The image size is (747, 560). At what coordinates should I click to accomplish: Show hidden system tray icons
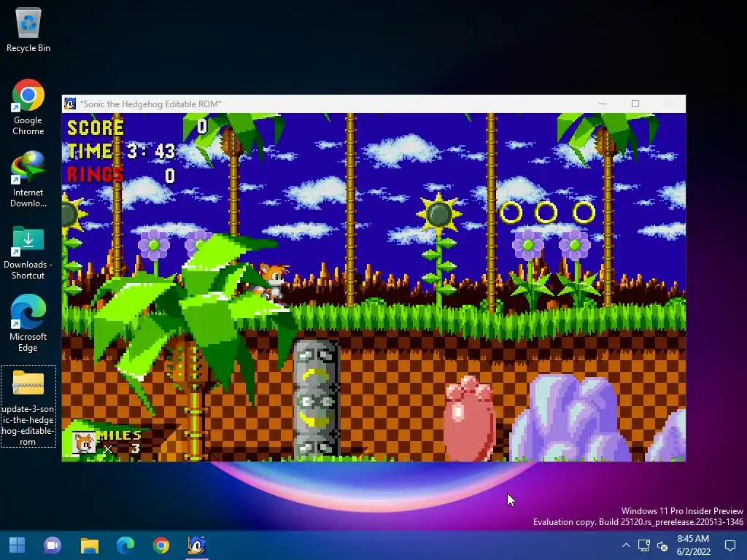(626, 545)
